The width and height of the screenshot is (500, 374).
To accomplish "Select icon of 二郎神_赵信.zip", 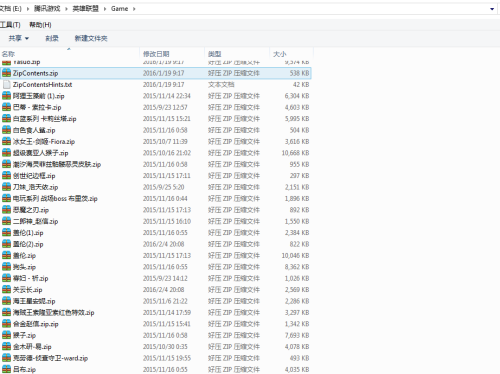I will (6, 221).
